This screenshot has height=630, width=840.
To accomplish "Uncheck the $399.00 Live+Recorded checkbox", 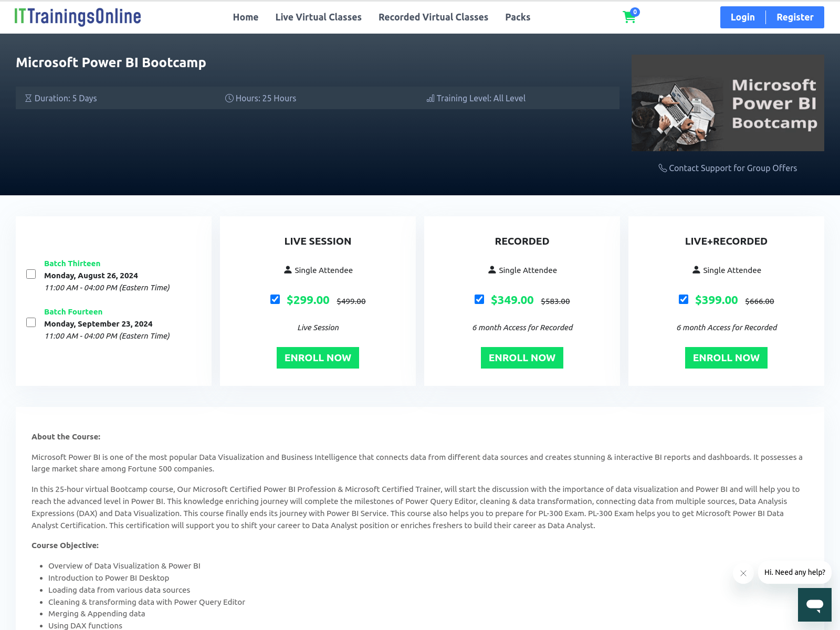I will click(684, 299).
